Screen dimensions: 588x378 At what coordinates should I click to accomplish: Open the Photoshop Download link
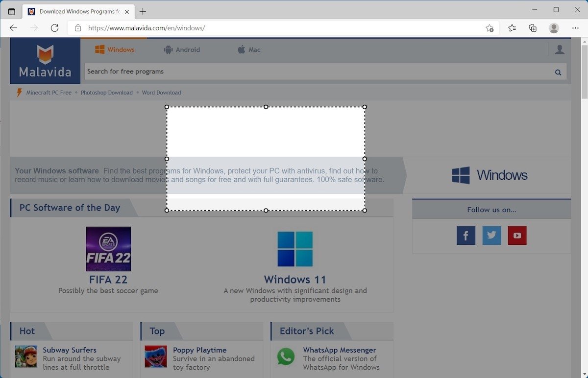tap(106, 93)
